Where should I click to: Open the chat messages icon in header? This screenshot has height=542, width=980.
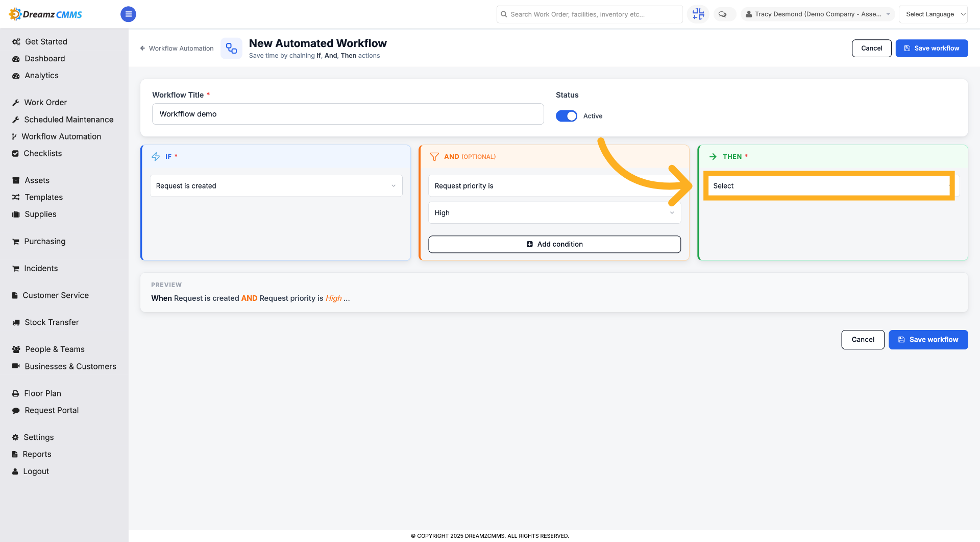point(723,14)
